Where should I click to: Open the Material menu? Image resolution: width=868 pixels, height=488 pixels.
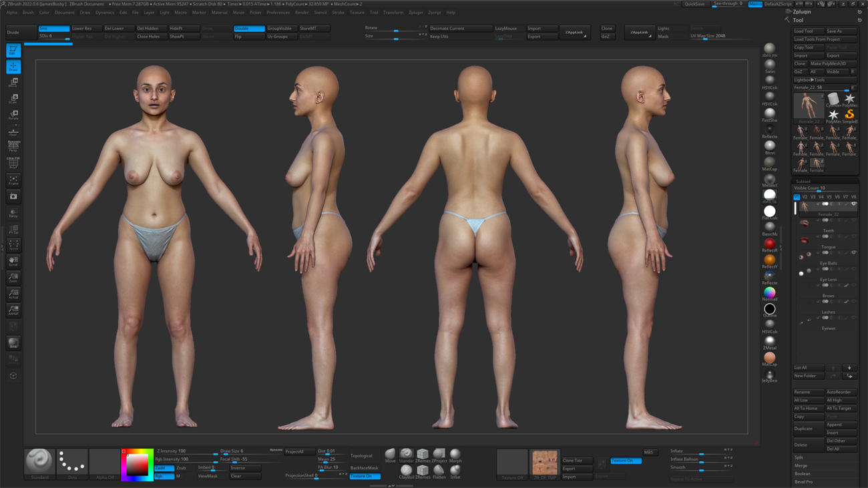click(220, 13)
